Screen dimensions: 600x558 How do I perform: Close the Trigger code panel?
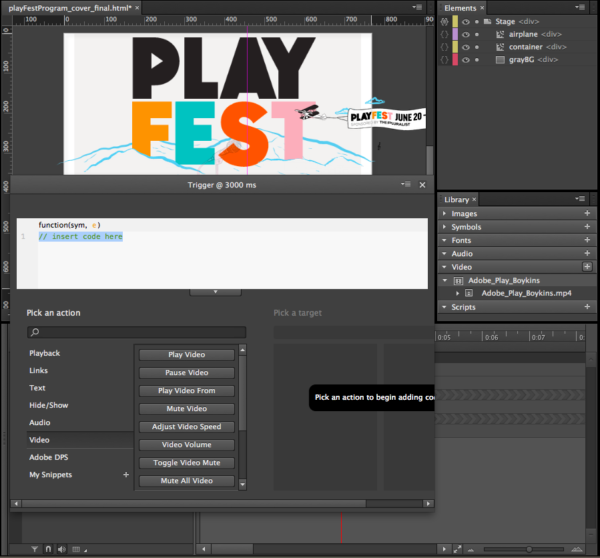coord(422,185)
